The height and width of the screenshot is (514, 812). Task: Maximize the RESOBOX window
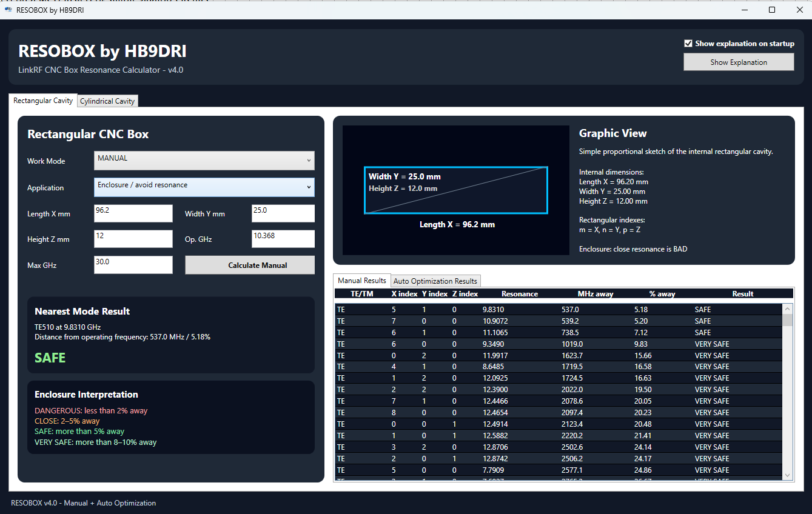[772, 10]
